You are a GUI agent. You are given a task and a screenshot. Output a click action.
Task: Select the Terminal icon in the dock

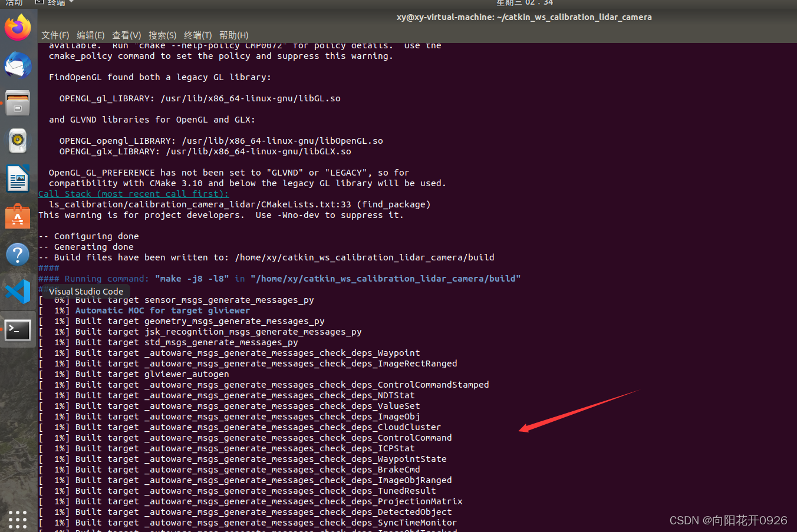pos(18,330)
